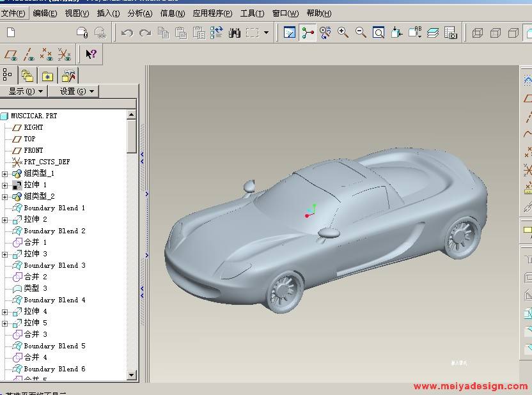
Task: Undo the last action
Action: 127,33
